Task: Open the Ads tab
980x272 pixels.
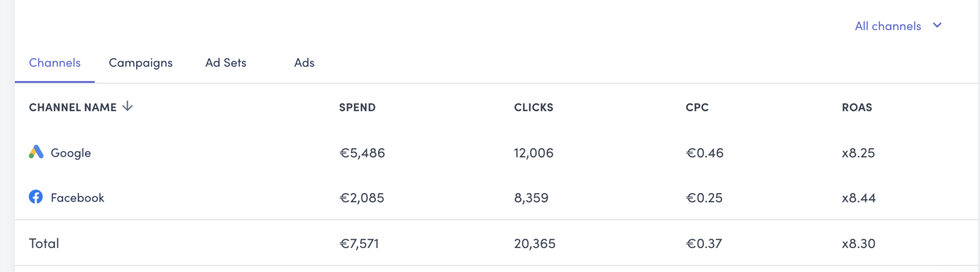Action: 304,63
